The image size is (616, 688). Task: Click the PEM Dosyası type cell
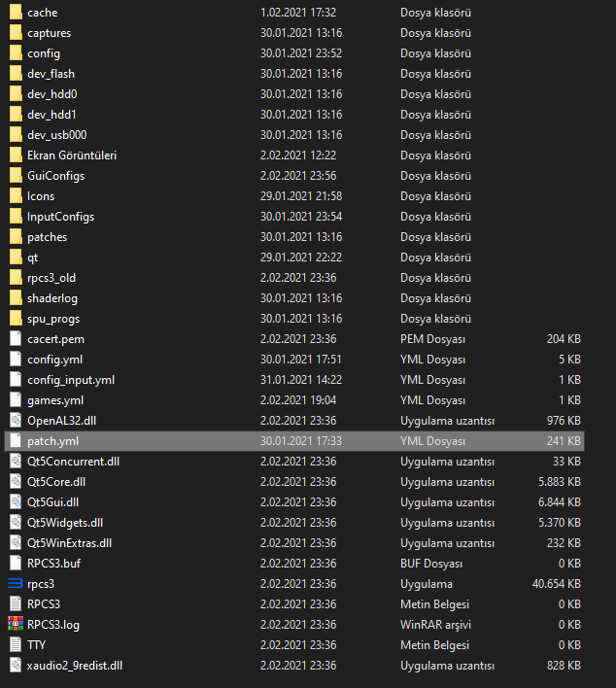pyautogui.click(x=432, y=339)
